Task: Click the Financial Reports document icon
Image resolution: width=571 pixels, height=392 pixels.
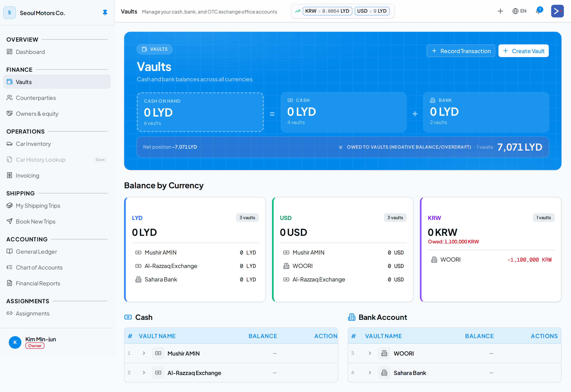Action: click(x=9, y=283)
